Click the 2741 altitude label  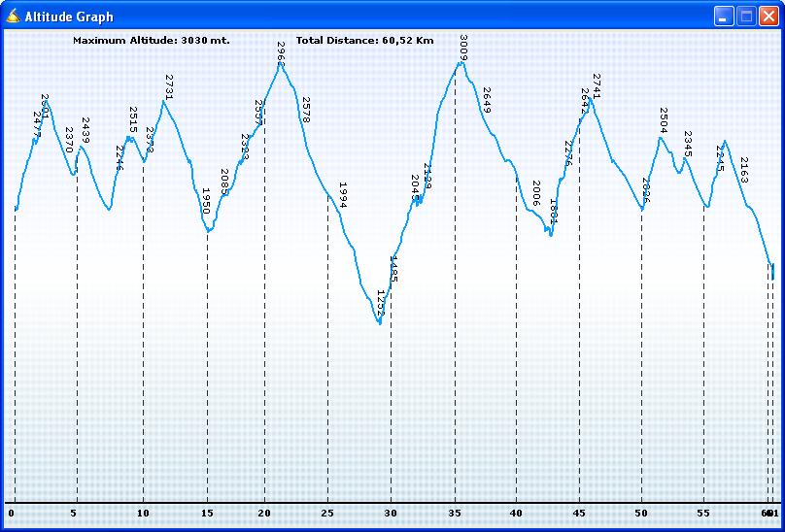coord(597,86)
